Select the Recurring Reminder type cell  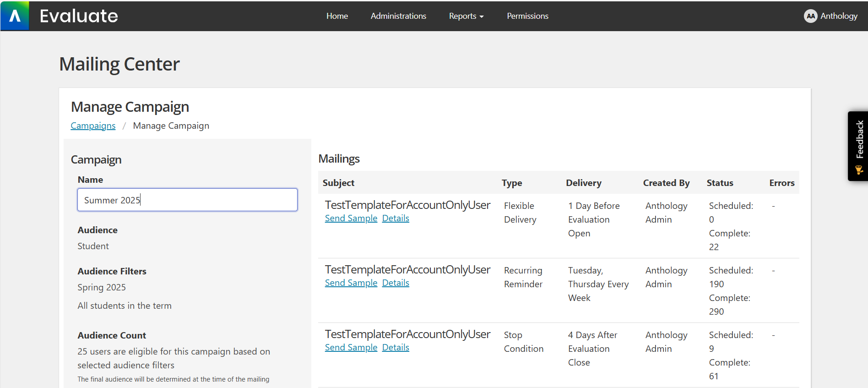pyautogui.click(x=523, y=277)
